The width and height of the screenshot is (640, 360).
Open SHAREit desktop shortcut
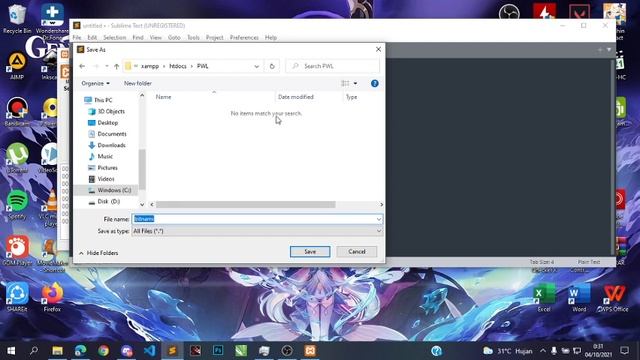pos(17,298)
